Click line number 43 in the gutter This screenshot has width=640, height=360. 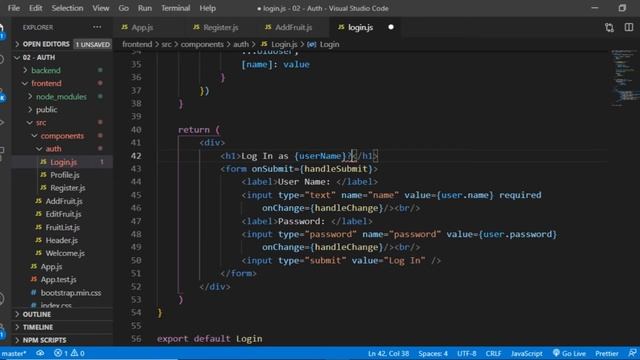[136, 169]
